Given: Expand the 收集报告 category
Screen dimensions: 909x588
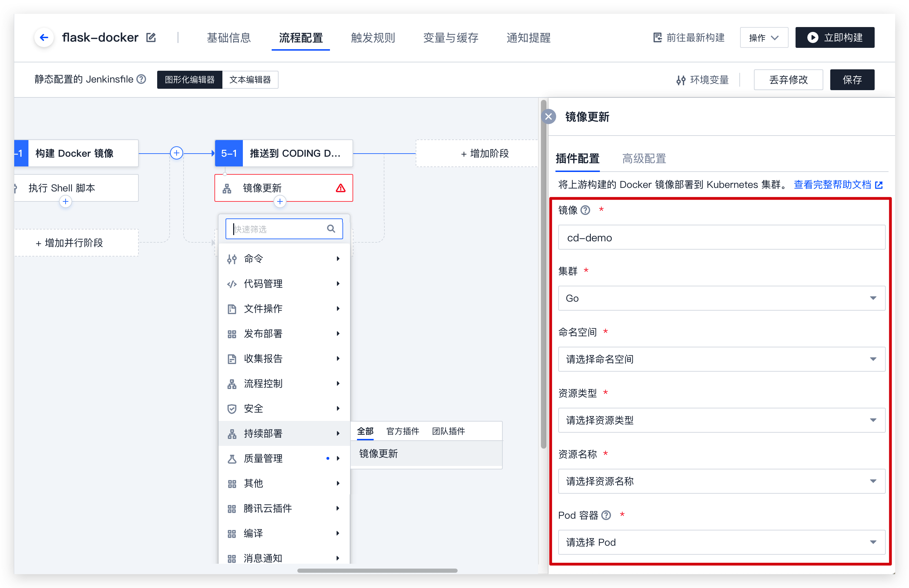Looking at the screenshot, I should click(284, 358).
